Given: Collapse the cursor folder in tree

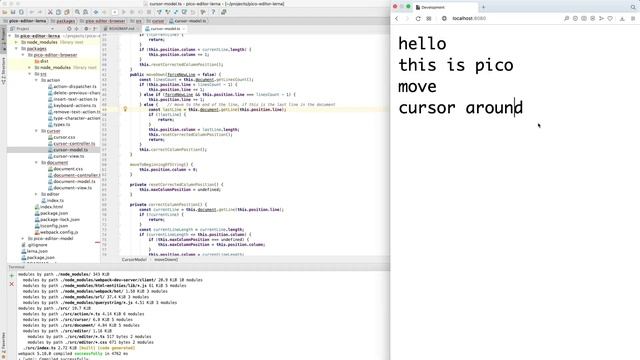Looking at the screenshot, I should [x=36, y=131].
